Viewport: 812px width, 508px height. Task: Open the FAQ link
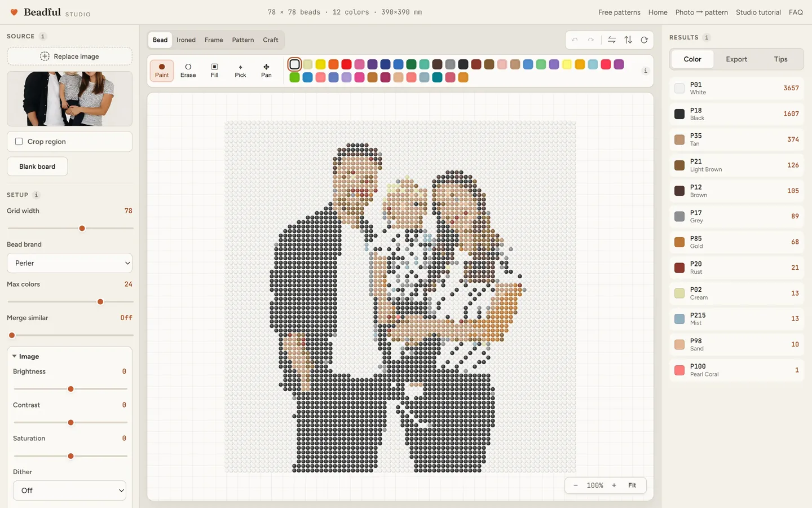pos(796,12)
